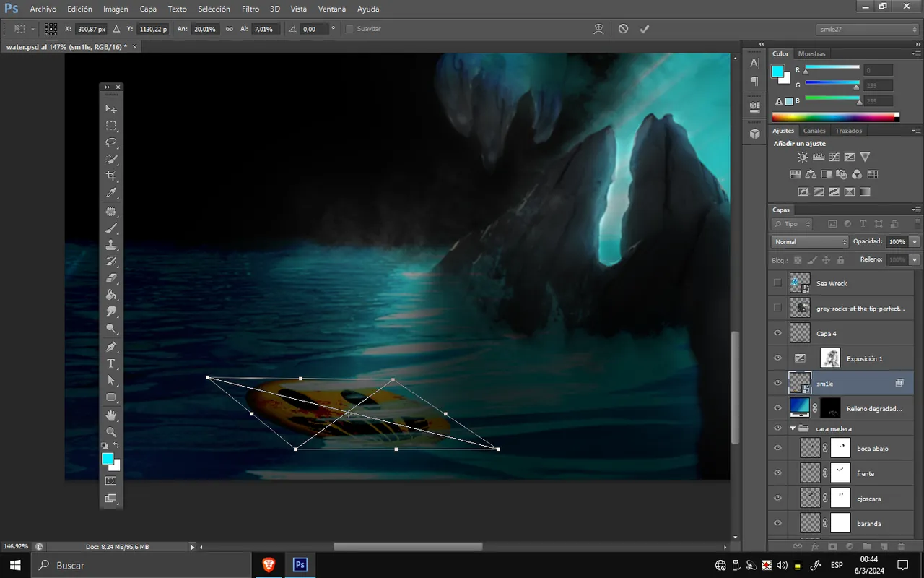The height and width of the screenshot is (578, 924).
Task: Select the Horizontal Type tool
Action: 111,363
